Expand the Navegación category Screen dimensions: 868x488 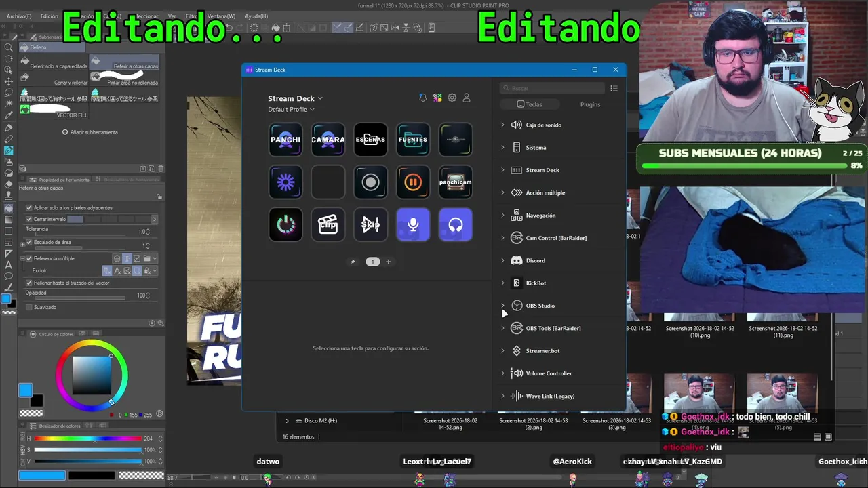click(x=502, y=216)
